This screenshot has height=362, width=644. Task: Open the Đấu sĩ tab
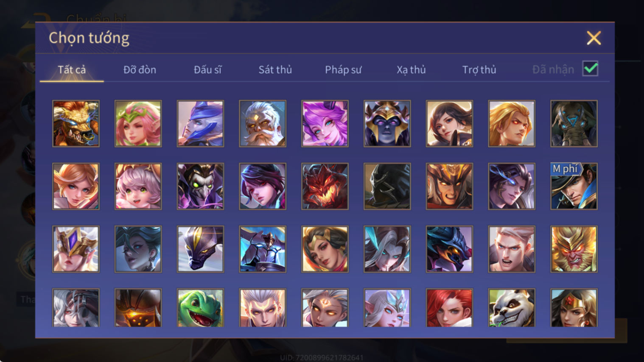[207, 70]
